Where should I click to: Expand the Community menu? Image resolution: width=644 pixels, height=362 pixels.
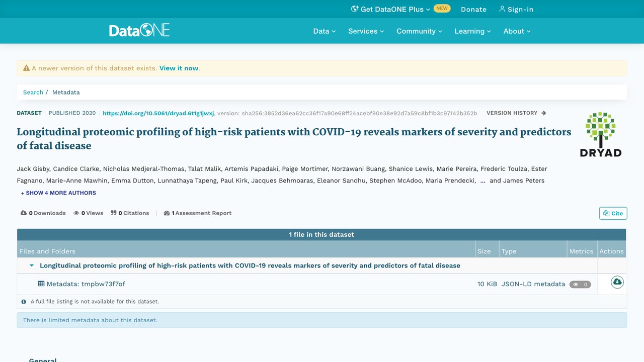click(x=420, y=31)
